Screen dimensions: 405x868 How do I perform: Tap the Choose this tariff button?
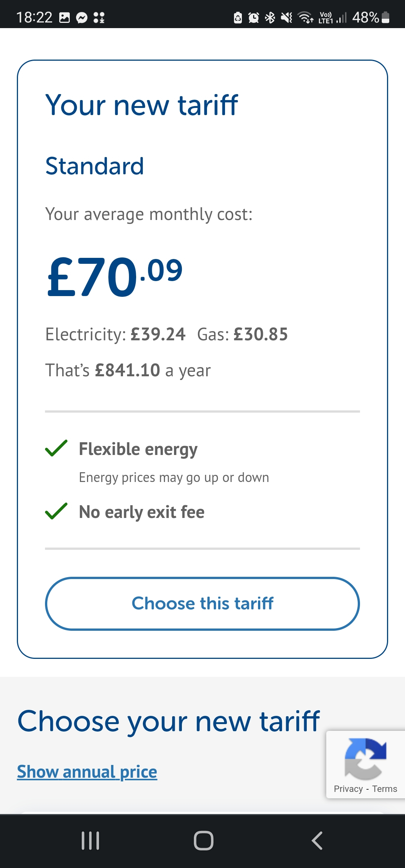click(202, 603)
